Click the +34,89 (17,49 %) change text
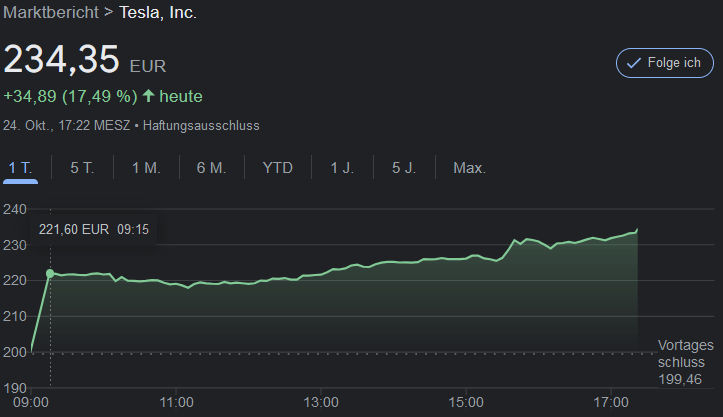 (70, 96)
